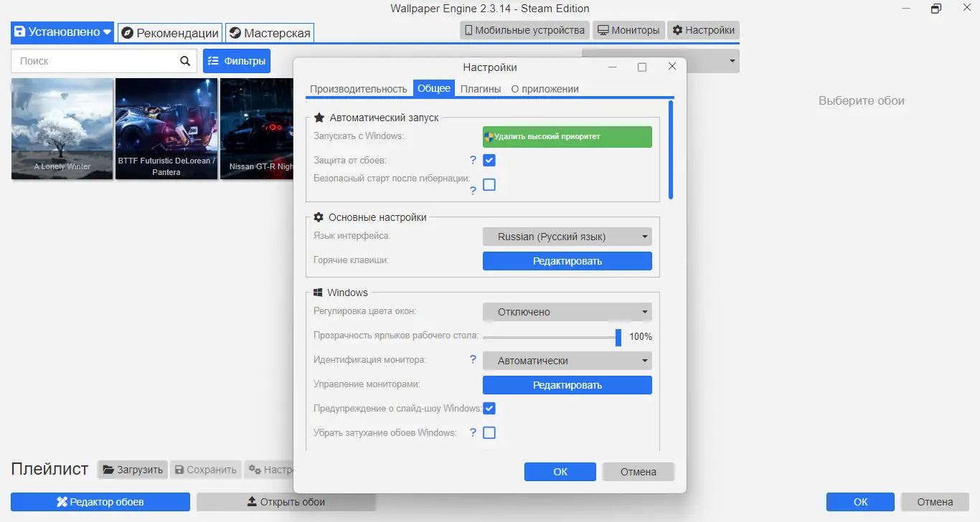
Task: Show help for Убрать затухание обоев
Action: 473,432
